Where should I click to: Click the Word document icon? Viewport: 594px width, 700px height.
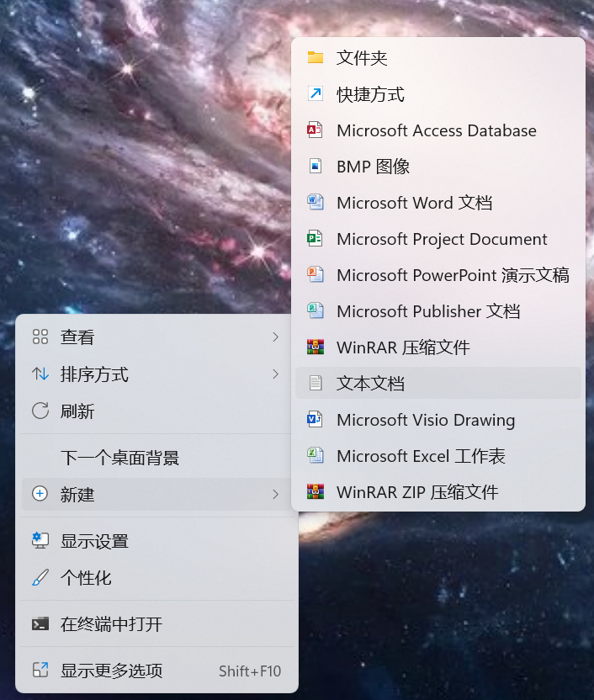pyautogui.click(x=315, y=202)
